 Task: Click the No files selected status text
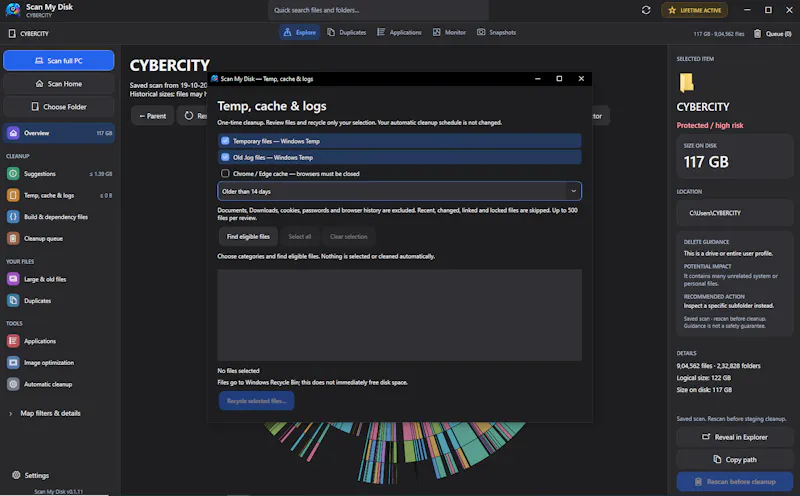[x=238, y=371]
